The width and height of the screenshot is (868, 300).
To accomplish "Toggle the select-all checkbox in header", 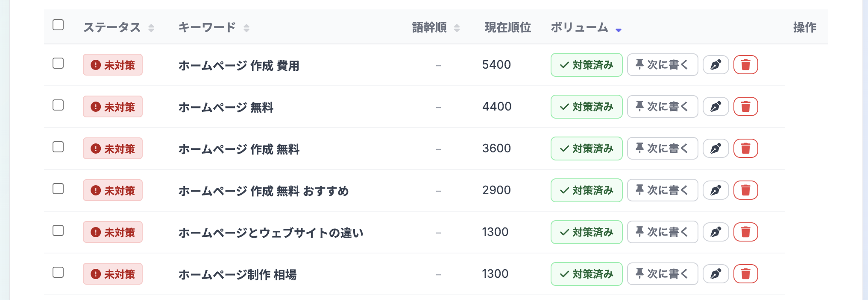I will tap(58, 25).
